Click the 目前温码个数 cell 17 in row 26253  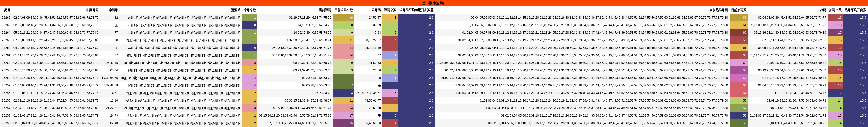[x=344, y=115]
